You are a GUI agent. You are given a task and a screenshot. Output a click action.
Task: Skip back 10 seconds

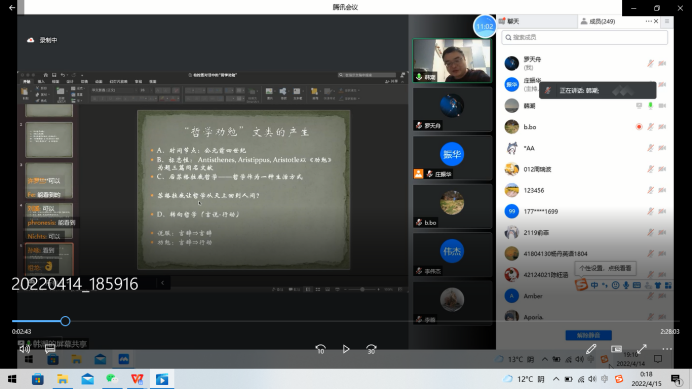point(321,349)
